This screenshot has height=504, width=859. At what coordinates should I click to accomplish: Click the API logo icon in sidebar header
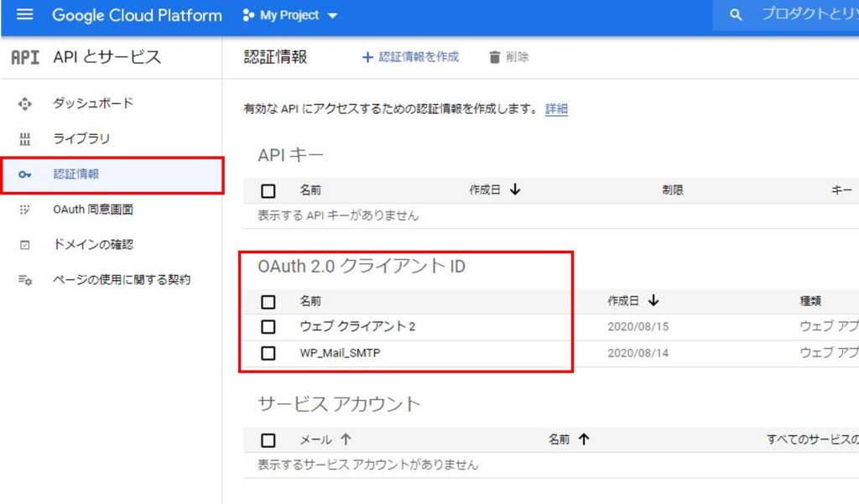pyautogui.click(x=25, y=57)
